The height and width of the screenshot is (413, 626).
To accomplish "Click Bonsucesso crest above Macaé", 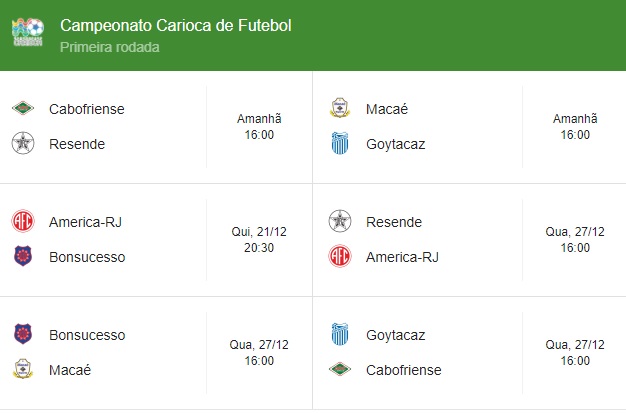I will coord(23,334).
